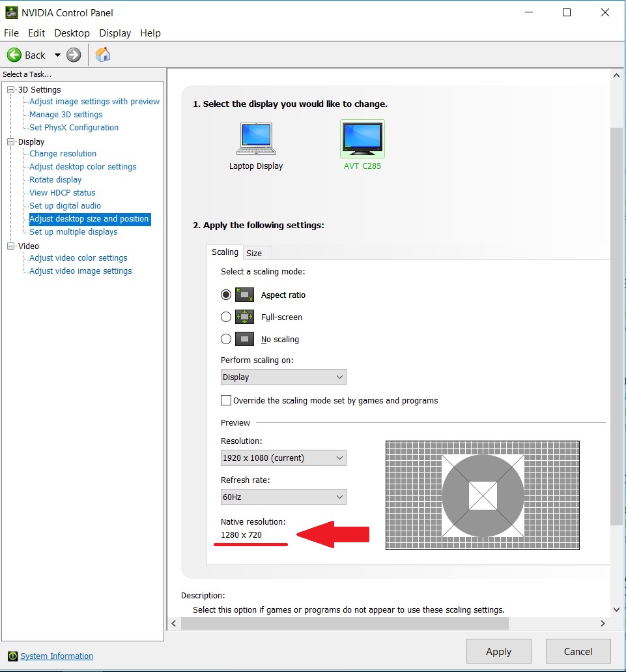Collapse the 3D Settings tree node
Image resolution: width=626 pixels, height=672 pixels.
(x=10, y=89)
